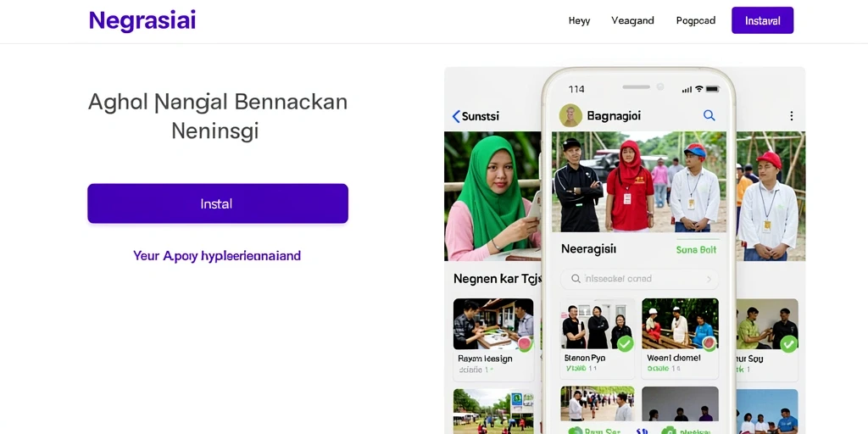The height and width of the screenshot is (434, 868).
Task: Tap the Bagnagioi profile avatar
Action: [x=570, y=115]
